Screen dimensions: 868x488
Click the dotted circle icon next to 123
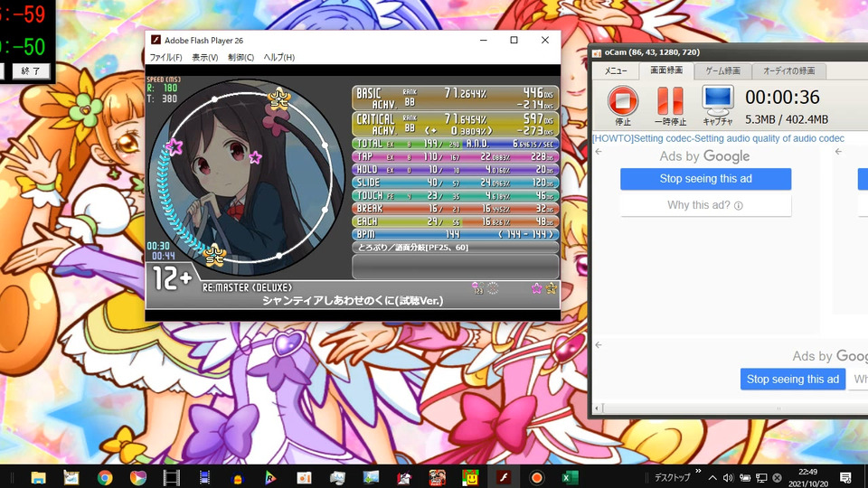pyautogui.click(x=492, y=288)
